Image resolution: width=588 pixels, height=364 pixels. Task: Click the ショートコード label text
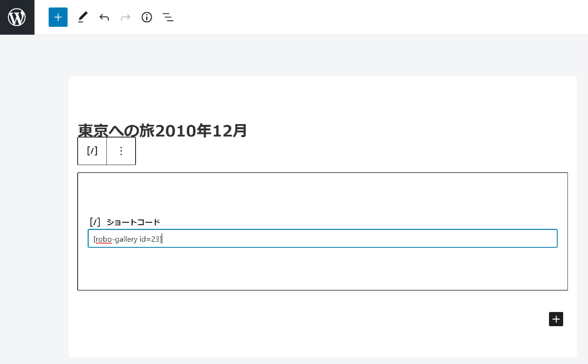click(133, 222)
